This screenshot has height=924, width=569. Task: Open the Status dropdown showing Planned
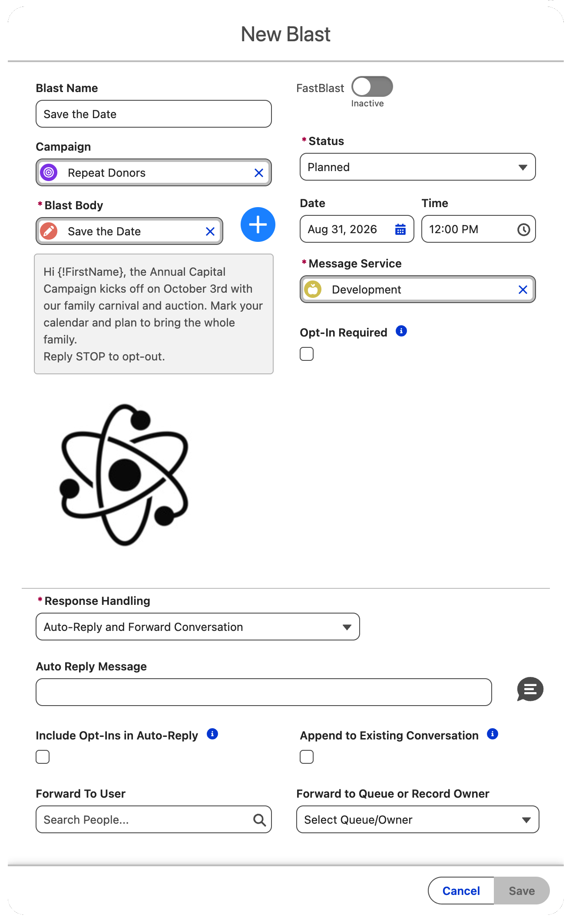click(418, 167)
